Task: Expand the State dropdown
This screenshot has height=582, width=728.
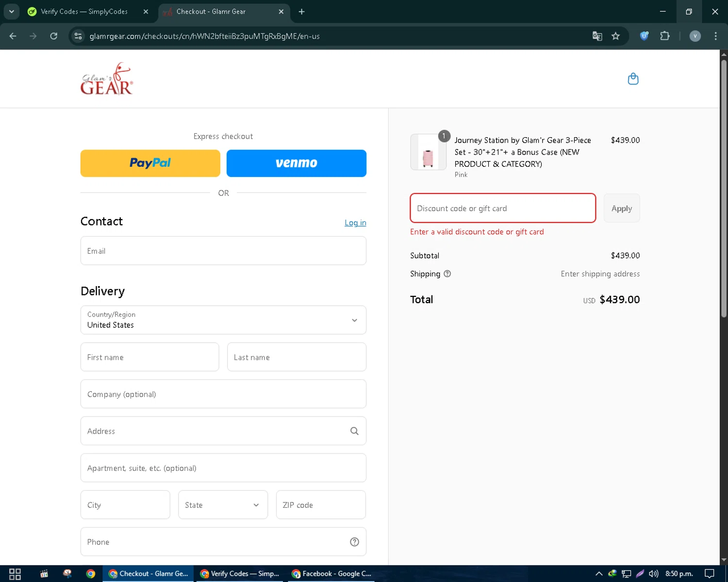Action: pyautogui.click(x=223, y=505)
